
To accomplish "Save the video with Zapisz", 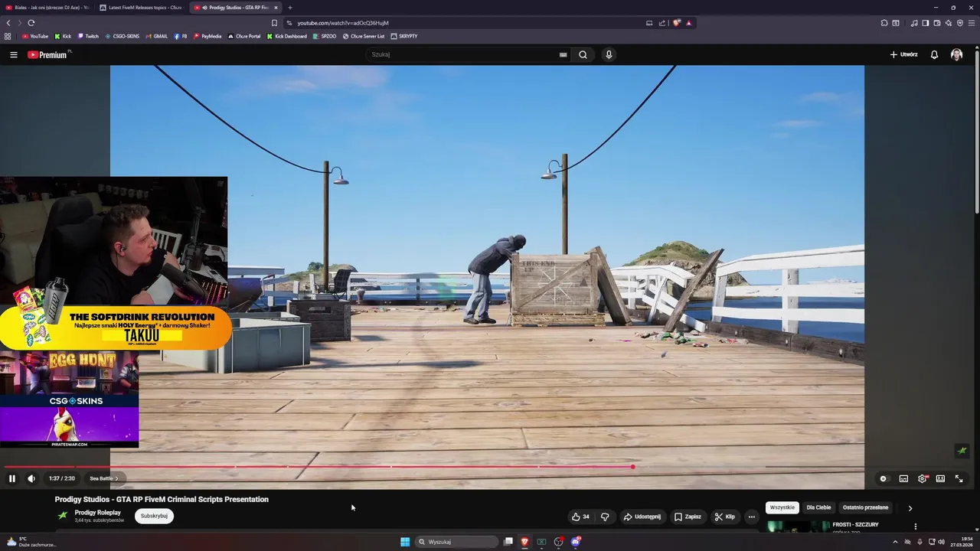I will coord(688,517).
